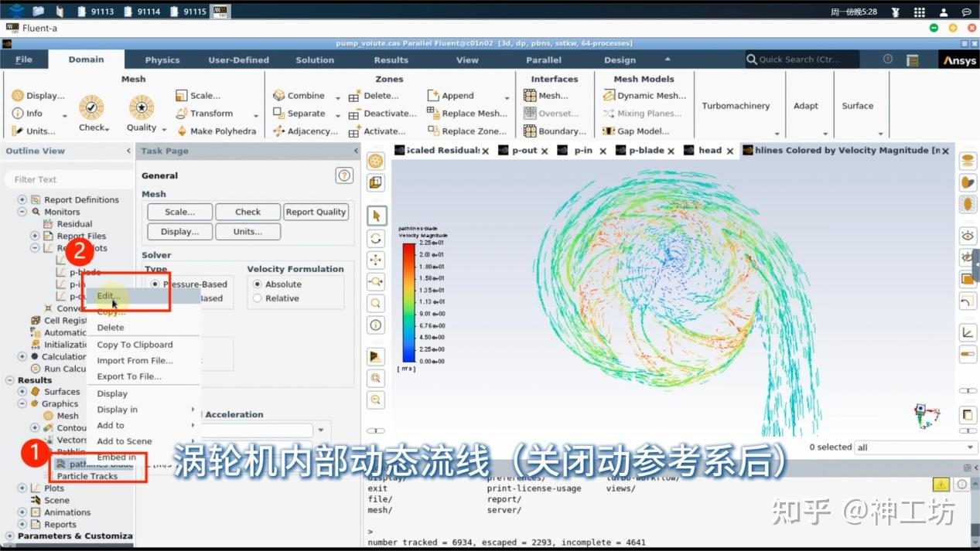
Task: Click the Dynamic Mesh ribbon item
Action: (644, 96)
